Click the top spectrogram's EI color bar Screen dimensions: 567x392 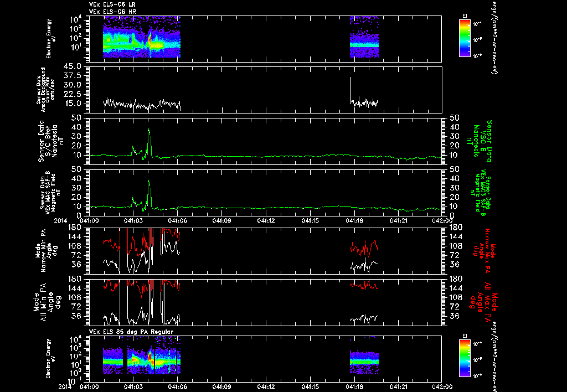465,38
